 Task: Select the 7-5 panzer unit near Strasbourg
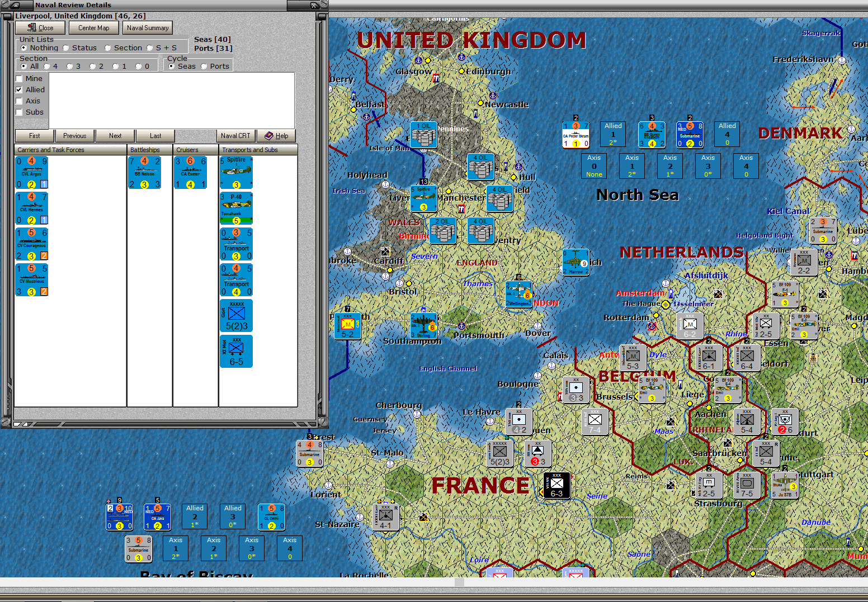click(747, 485)
